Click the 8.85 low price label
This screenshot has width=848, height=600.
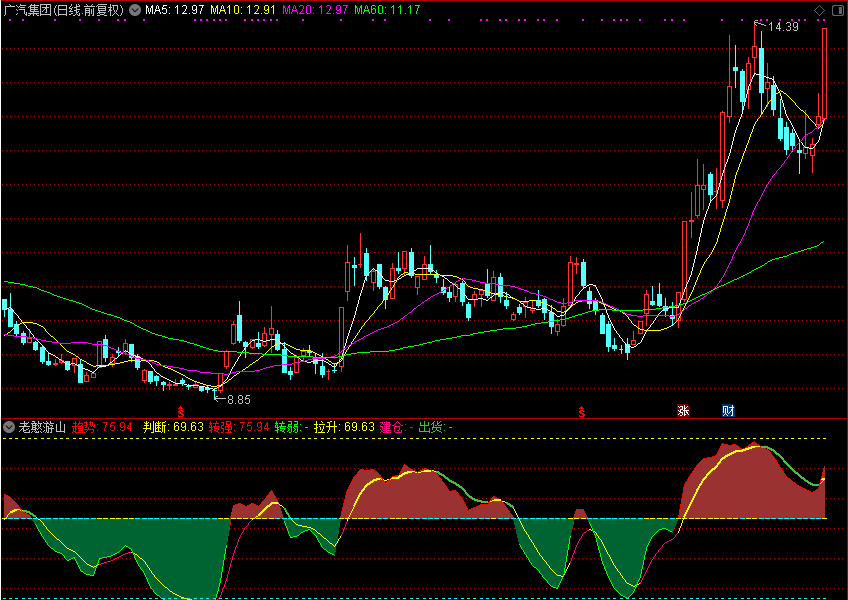pyautogui.click(x=238, y=400)
